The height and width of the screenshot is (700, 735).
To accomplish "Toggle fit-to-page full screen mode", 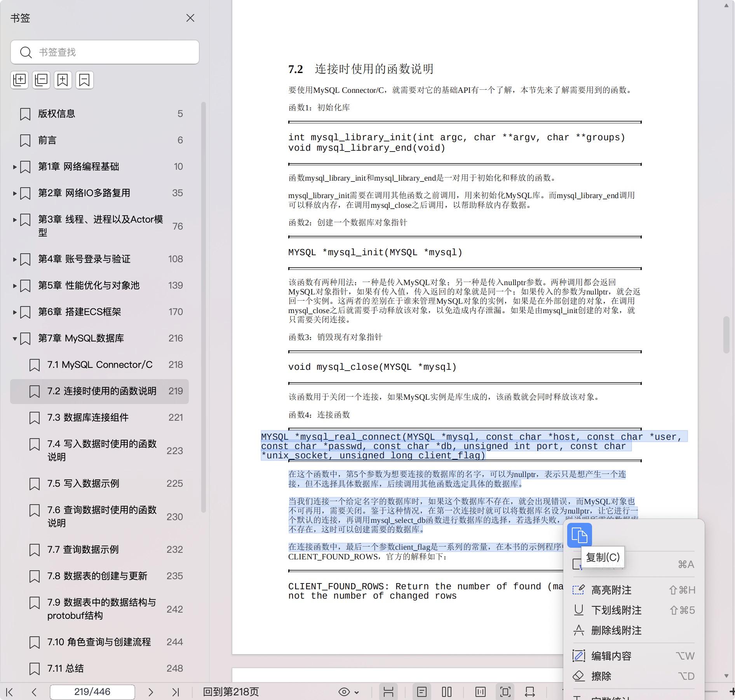I will pyautogui.click(x=505, y=692).
